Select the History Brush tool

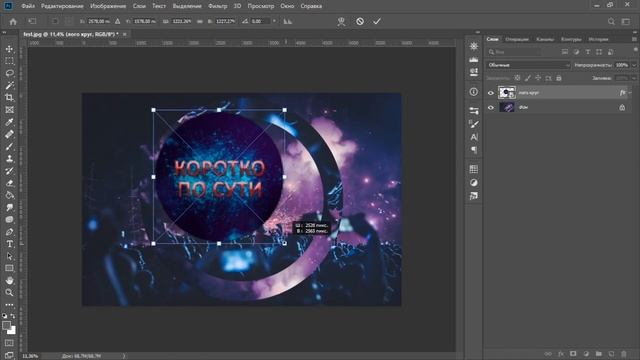click(9, 171)
